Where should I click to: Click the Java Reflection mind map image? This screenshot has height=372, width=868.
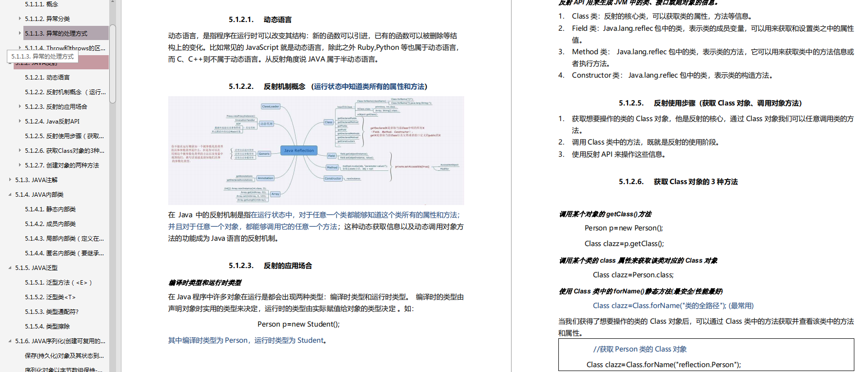[x=316, y=150]
